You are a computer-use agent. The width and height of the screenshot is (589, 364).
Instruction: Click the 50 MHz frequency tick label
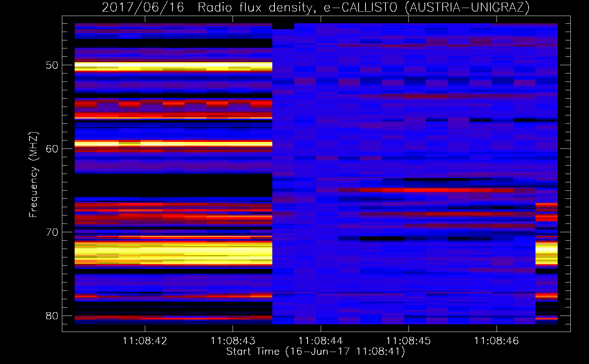[x=52, y=65]
